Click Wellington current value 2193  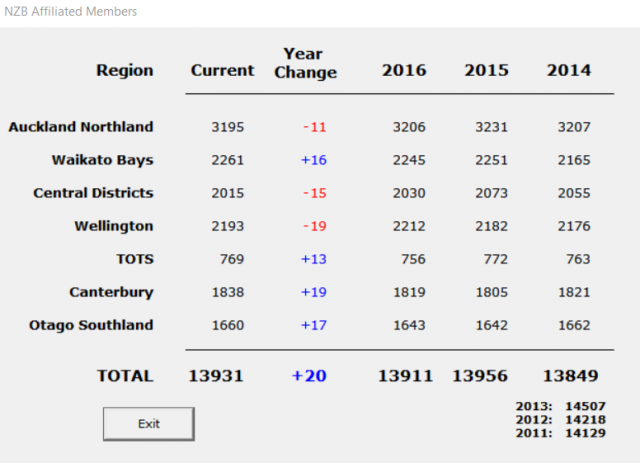(228, 226)
